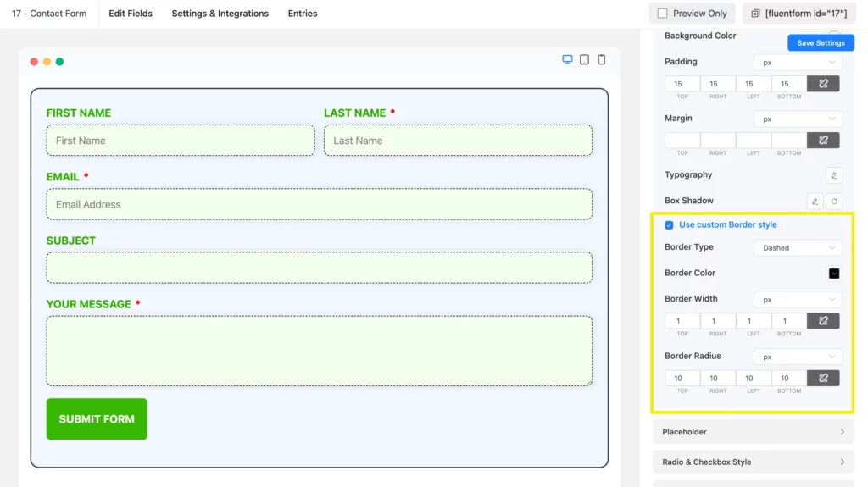Click Border Radius right value field
868x487 pixels.
[x=718, y=378]
